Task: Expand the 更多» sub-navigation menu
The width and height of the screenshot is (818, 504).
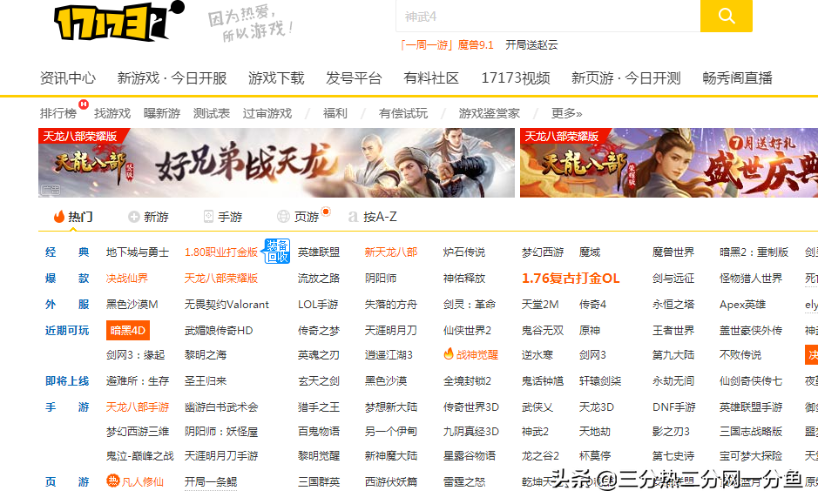Action: click(566, 113)
